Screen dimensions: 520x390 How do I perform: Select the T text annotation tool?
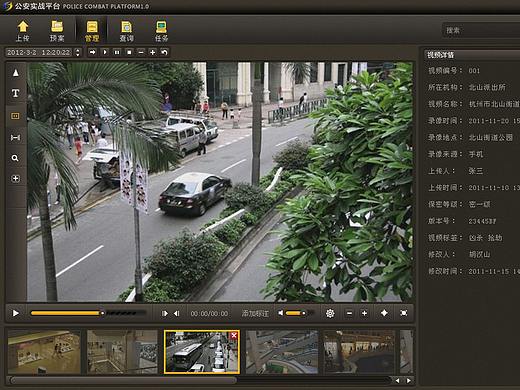click(15, 93)
